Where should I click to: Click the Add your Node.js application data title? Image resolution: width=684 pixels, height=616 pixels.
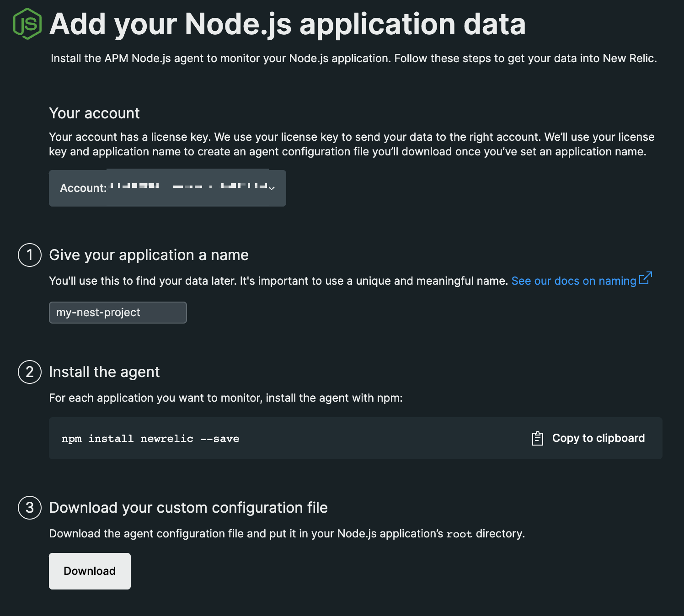click(288, 24)
